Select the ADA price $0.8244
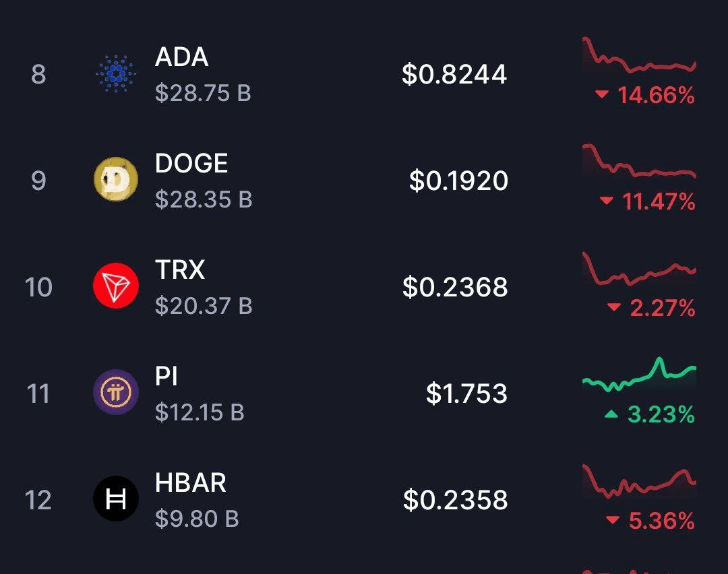This screenshot has width=728, height=574. pyautogui.click(x=454, y=74)
